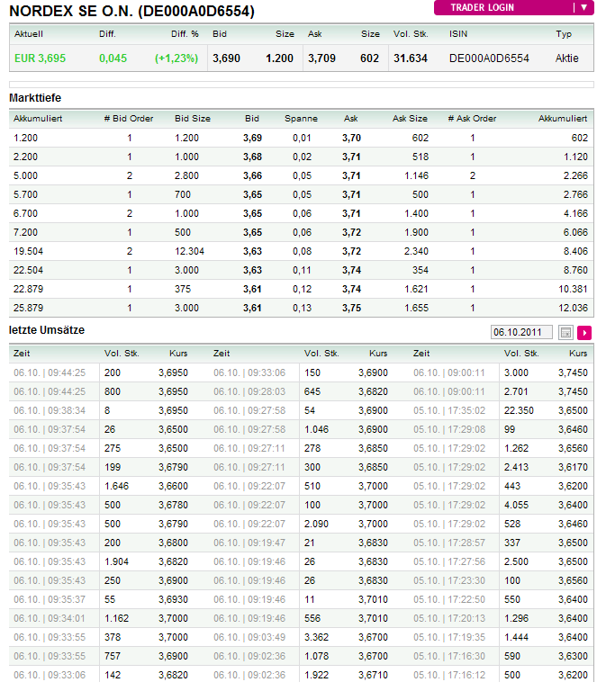Click the letzte Umsätze section heading
The width and height of the screenshot is (597, 700).
47,330
